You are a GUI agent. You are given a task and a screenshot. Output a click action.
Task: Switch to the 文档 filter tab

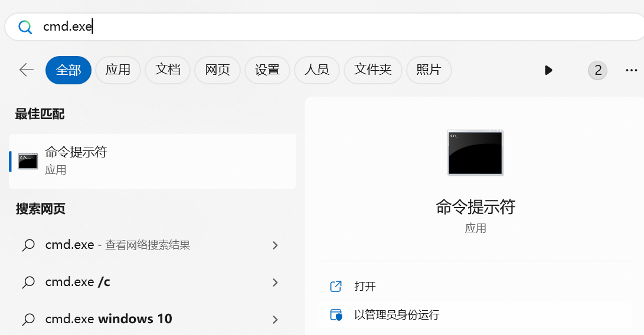pos(168,70)
